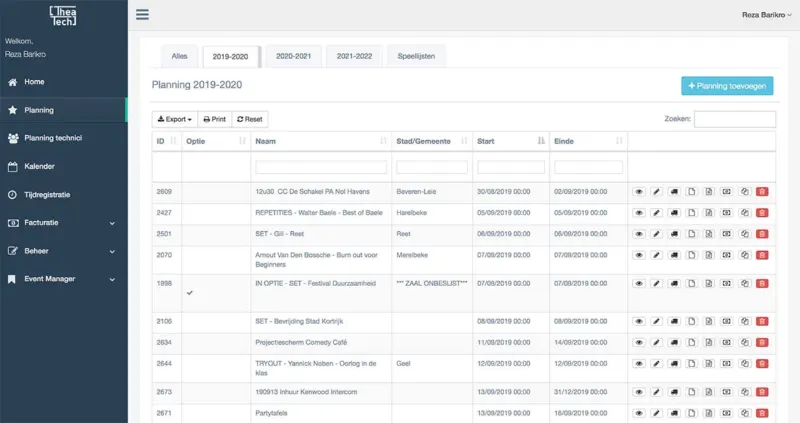This screenshot has height=423, width=800.
Task: Expand the Event Manager sidebar section
Action: 63,279
